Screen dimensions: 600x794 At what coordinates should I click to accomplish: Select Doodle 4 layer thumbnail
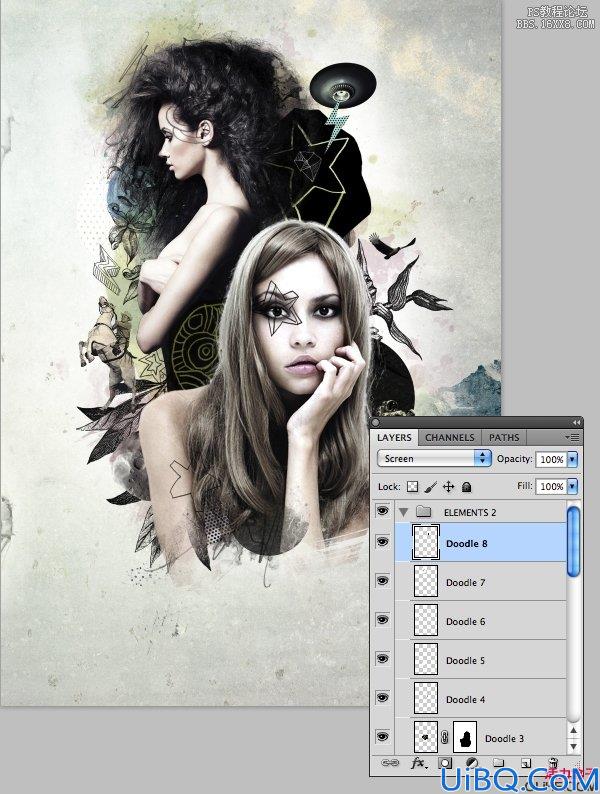[426, 698]
